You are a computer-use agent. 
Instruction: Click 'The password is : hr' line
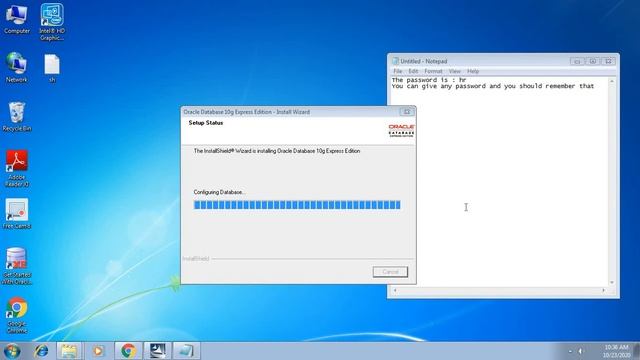(429, 80)
